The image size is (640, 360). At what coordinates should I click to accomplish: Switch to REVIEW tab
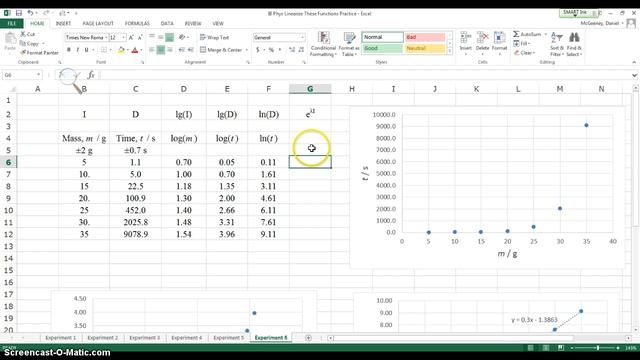coord(193,24)
